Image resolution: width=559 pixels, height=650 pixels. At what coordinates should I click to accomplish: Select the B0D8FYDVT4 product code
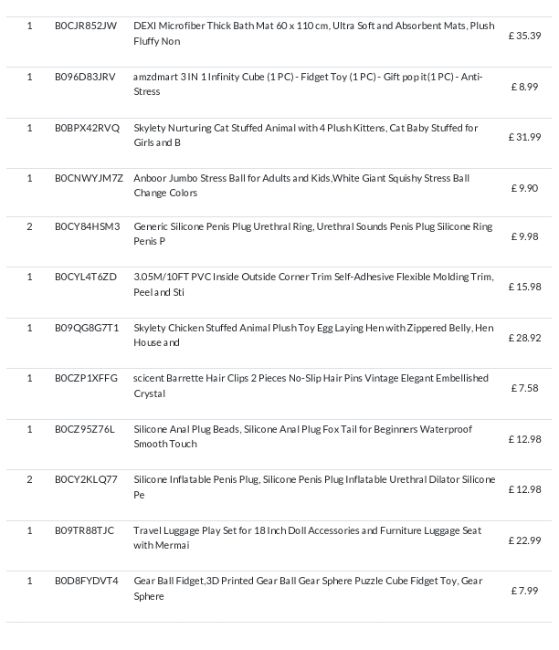coord(86,581)
